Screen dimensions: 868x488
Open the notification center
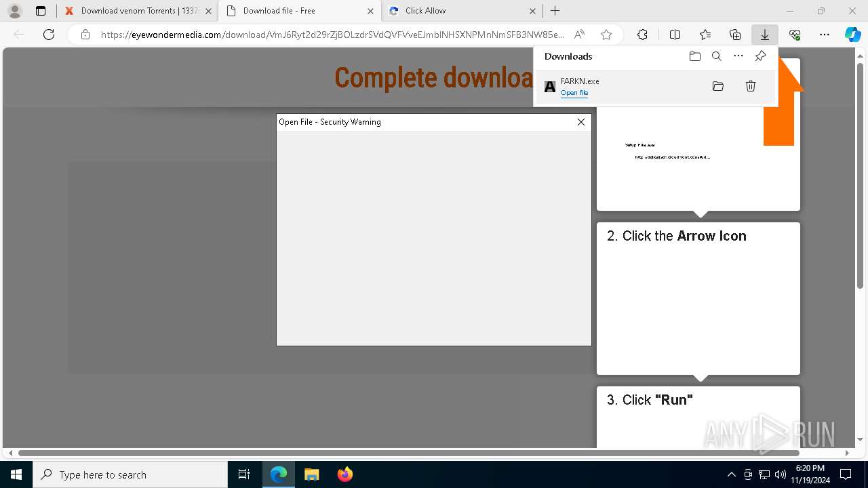tap(846, 474)
